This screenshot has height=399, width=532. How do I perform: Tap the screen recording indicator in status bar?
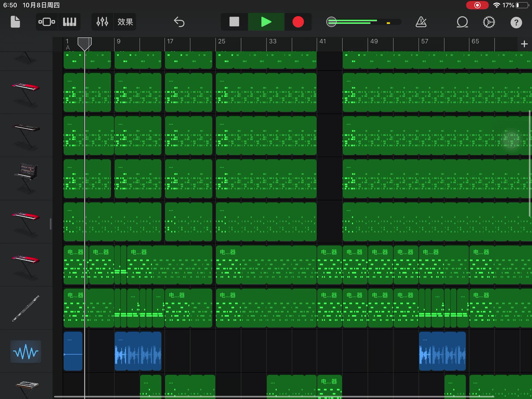click(x=477, y=5)
